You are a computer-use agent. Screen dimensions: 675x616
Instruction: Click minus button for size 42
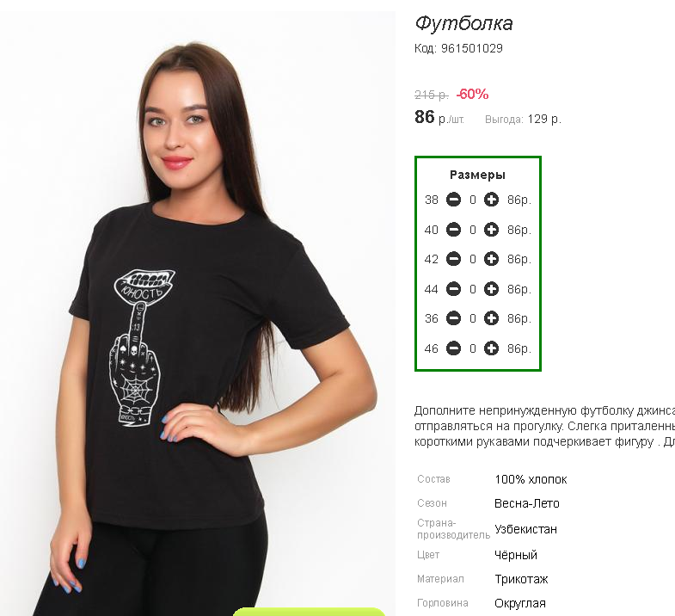[453, 259]
